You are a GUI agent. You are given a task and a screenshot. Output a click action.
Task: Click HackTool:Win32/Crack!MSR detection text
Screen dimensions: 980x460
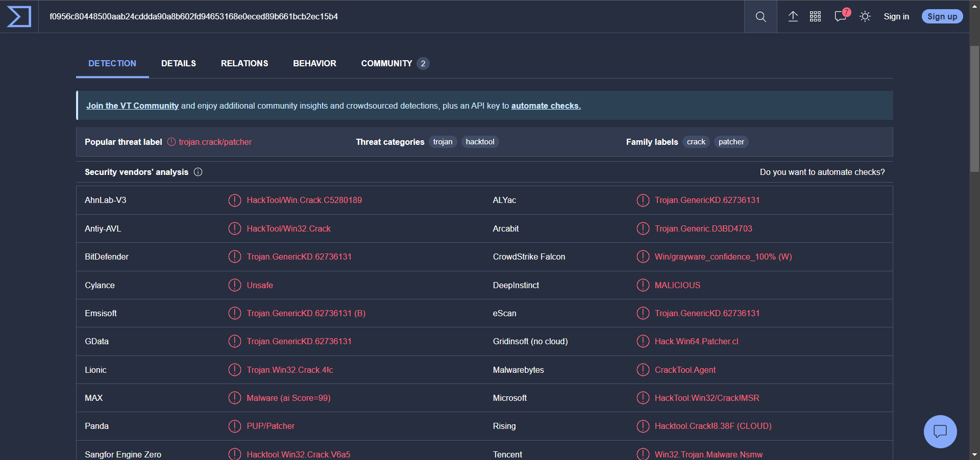(707, 398)
